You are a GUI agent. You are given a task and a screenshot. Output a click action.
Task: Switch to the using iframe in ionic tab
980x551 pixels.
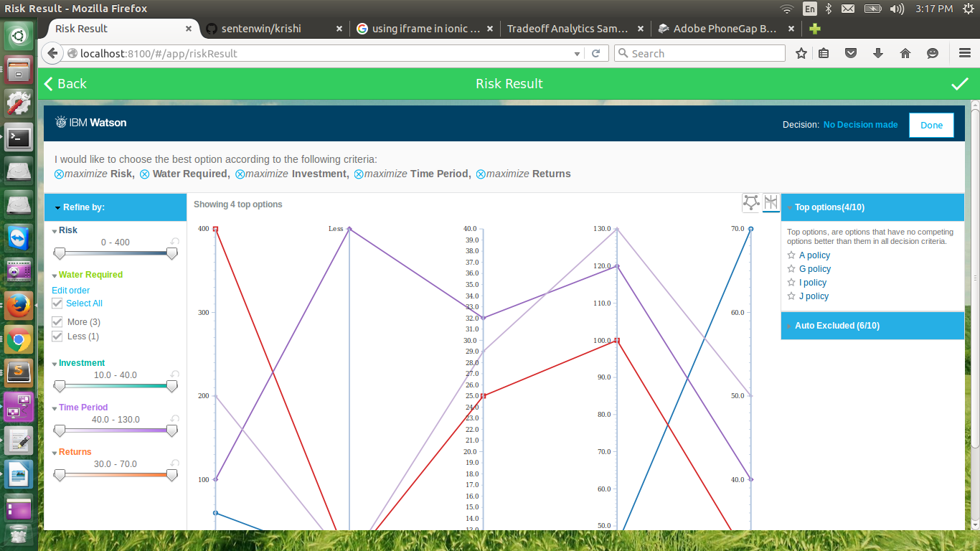coord(426,29)
